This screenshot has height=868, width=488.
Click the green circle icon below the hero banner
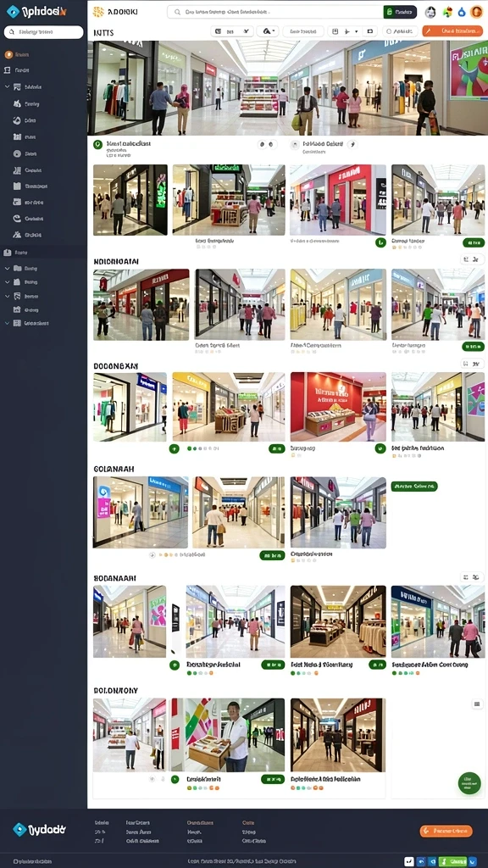[98, 144]
